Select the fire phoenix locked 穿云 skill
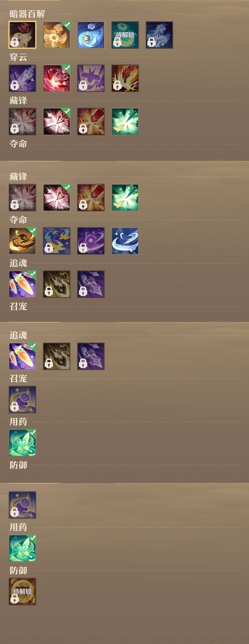This screenshot has width=249, height=644. 125,78
